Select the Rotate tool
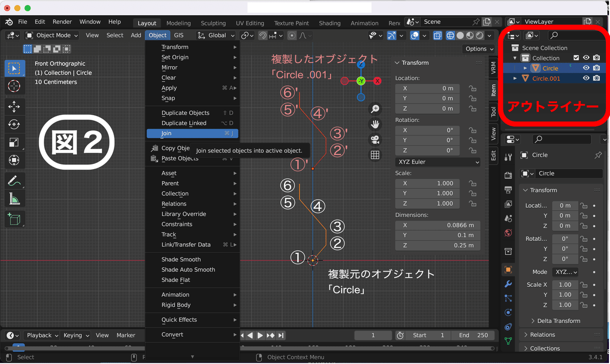Image resolution: width=610 pixels, height=364 pixels. 14,124
